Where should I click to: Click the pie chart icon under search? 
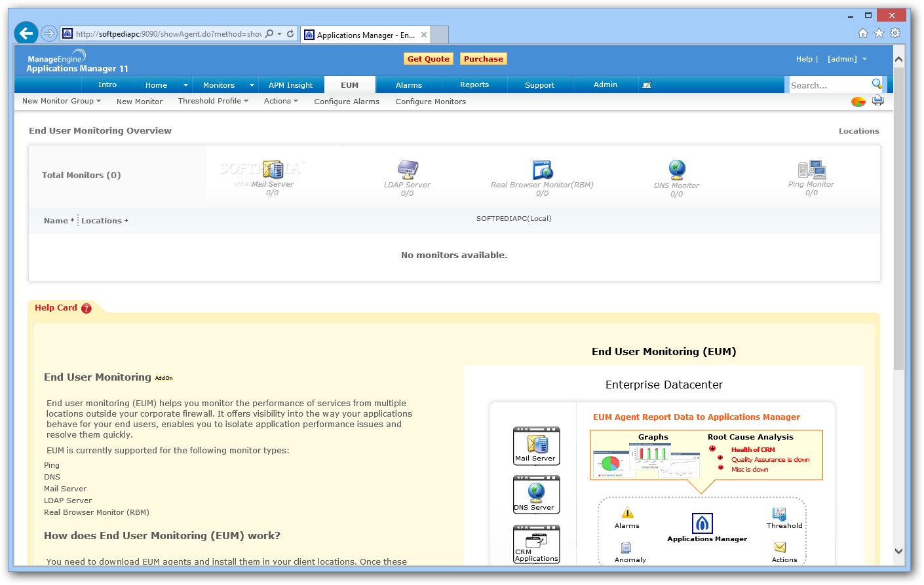coord(858,102)
